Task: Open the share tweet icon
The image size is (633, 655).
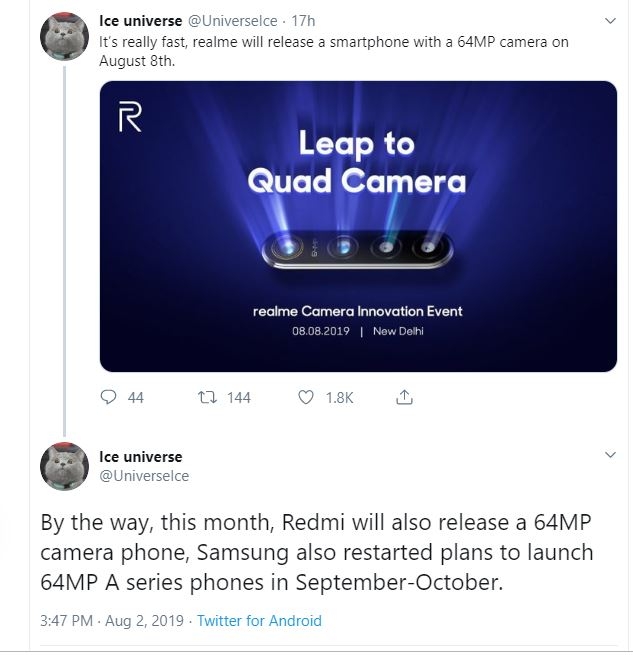Action: (x=404, y=397)
